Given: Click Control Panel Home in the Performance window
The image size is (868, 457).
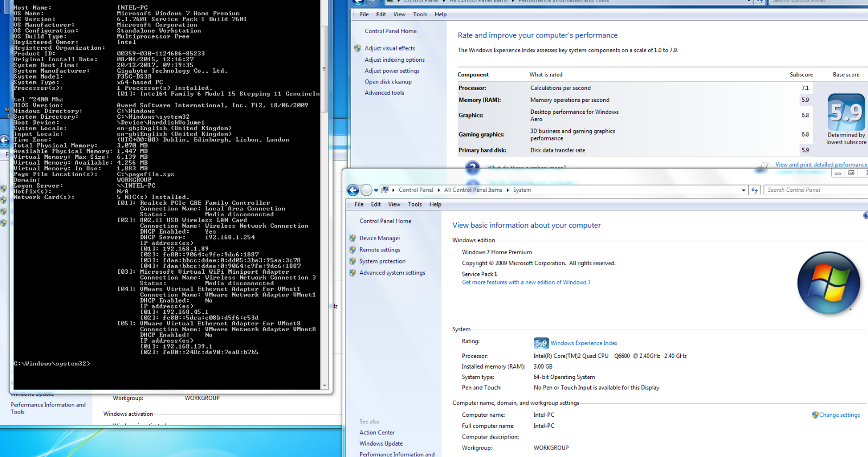Looking at the screenshot, I should 391,31.
